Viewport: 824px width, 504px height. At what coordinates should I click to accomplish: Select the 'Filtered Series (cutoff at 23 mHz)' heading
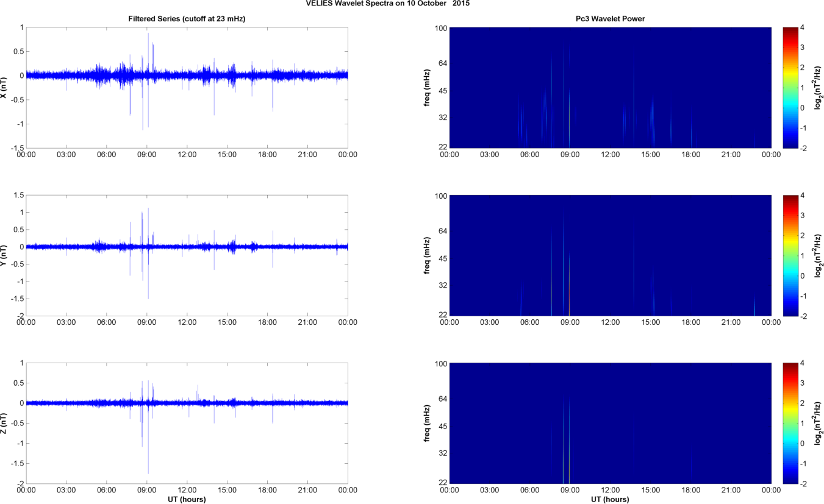click(187, 19)
